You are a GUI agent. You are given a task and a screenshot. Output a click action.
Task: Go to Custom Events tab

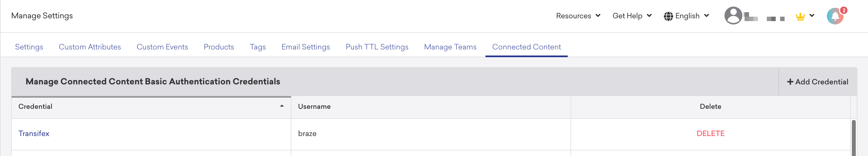point(162,47)
